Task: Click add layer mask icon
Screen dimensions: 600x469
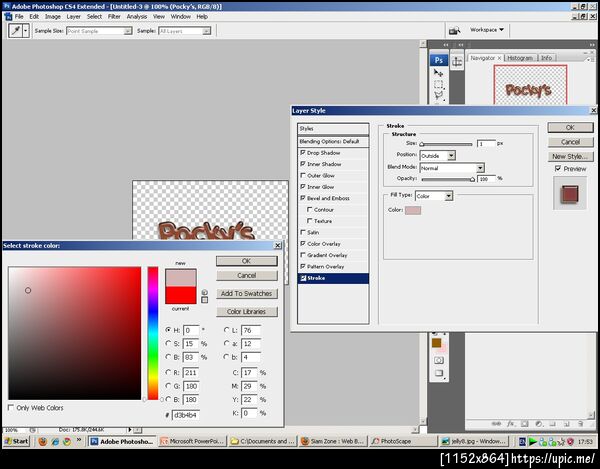Action: point(525,424)
